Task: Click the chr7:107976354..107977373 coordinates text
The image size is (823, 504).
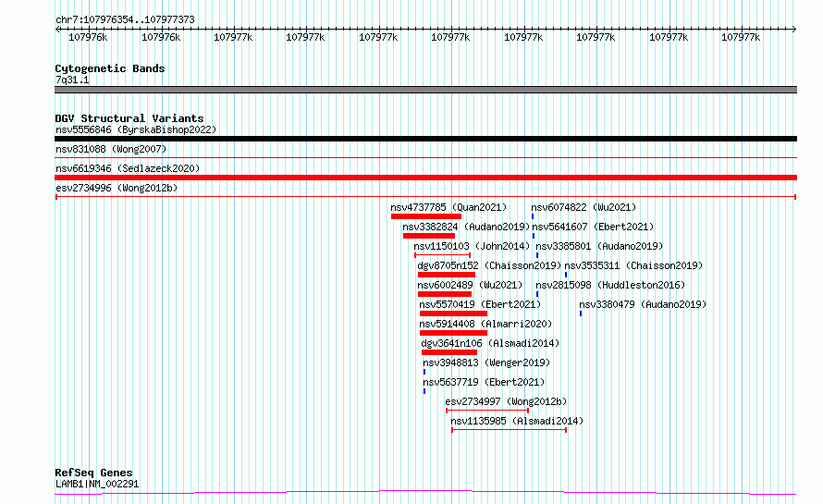Action: point(125,19)
